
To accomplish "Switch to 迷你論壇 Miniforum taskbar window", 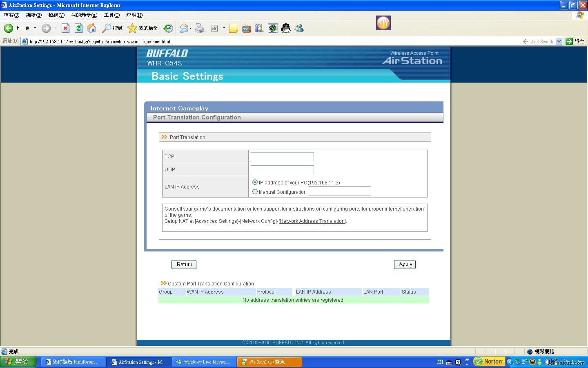I will 73,362.
